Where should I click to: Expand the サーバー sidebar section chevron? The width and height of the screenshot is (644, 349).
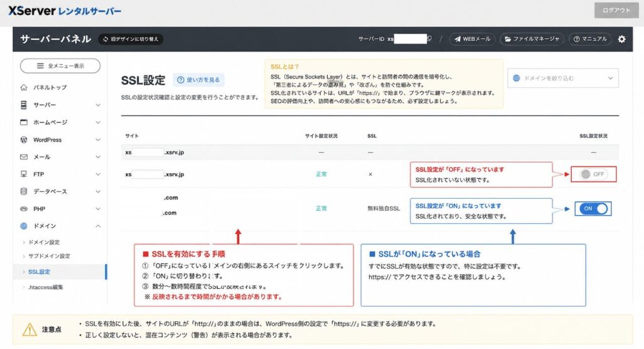97,105
